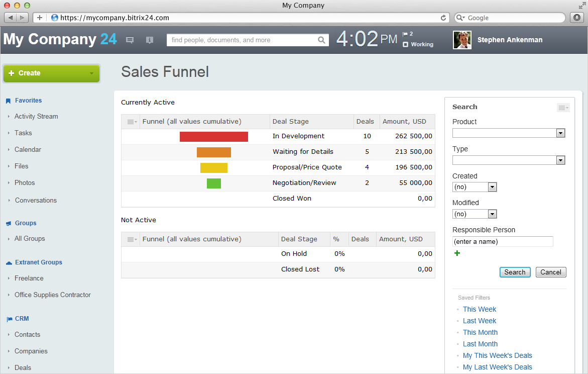Click the yellow Proposal/Price Quote bar
This screenshot has height=374, width=588.
tap(214, 168)
